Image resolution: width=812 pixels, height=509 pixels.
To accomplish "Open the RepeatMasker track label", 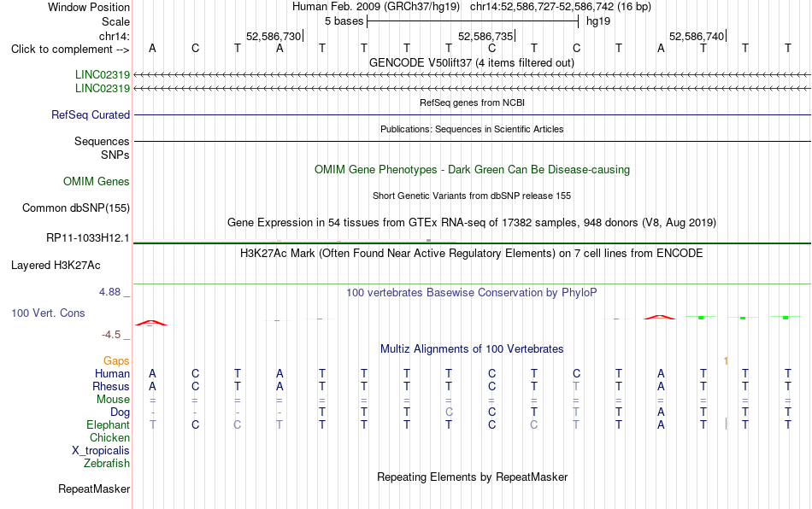I will point(94,489).
